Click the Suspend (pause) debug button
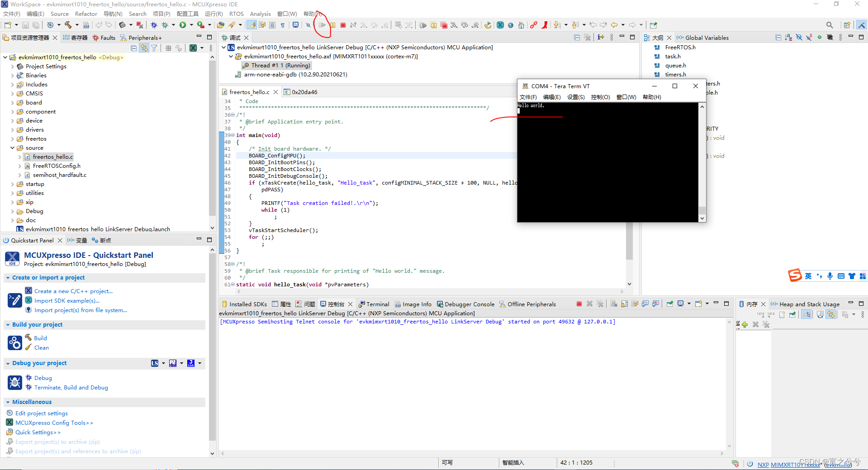This screenshot has width=868, height=470. point(333,25)
